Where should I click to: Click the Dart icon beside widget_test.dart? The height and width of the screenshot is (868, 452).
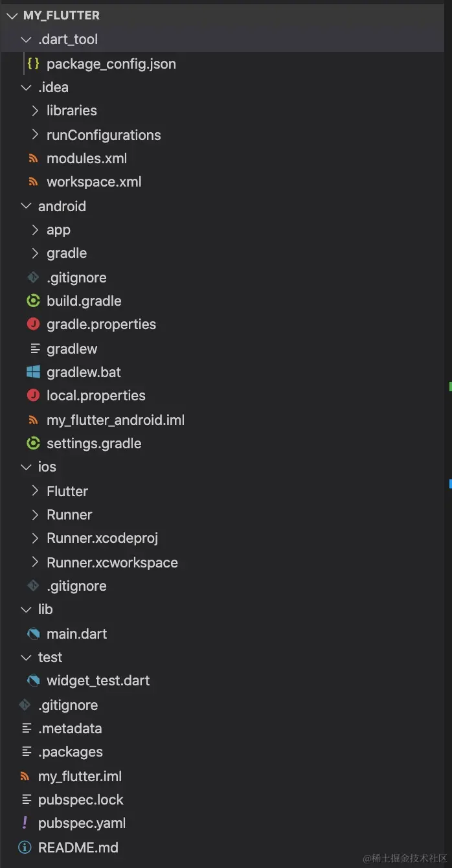click(33, 681)
